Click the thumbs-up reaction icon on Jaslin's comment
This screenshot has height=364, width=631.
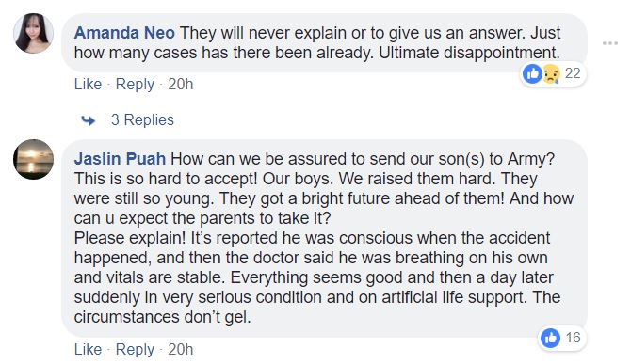[550, 338]
